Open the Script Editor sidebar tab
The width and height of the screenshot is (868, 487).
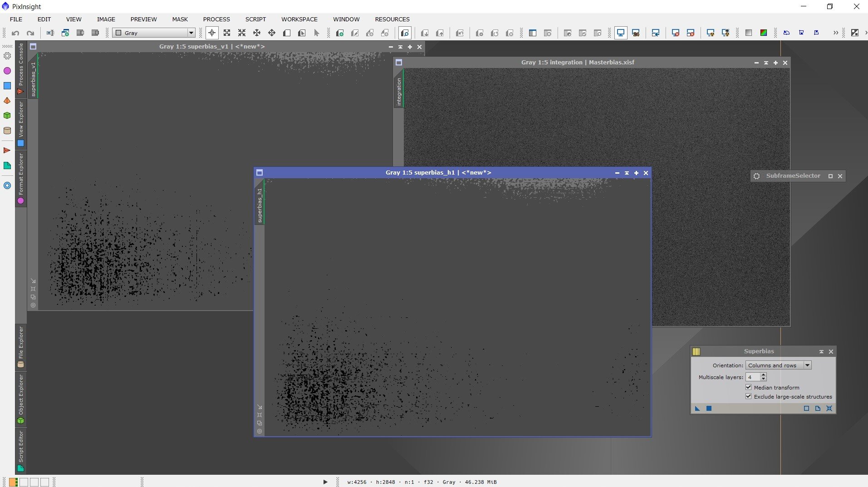[20, 451]
